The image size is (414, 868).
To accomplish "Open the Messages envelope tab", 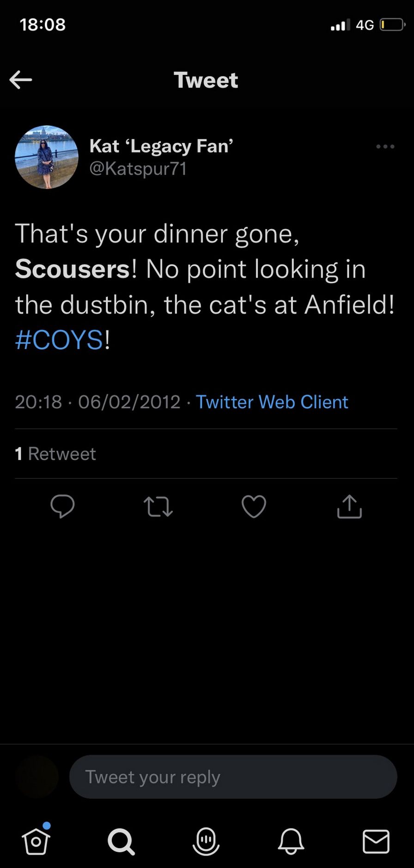I will pyautogui.click(x=376, y=841).
